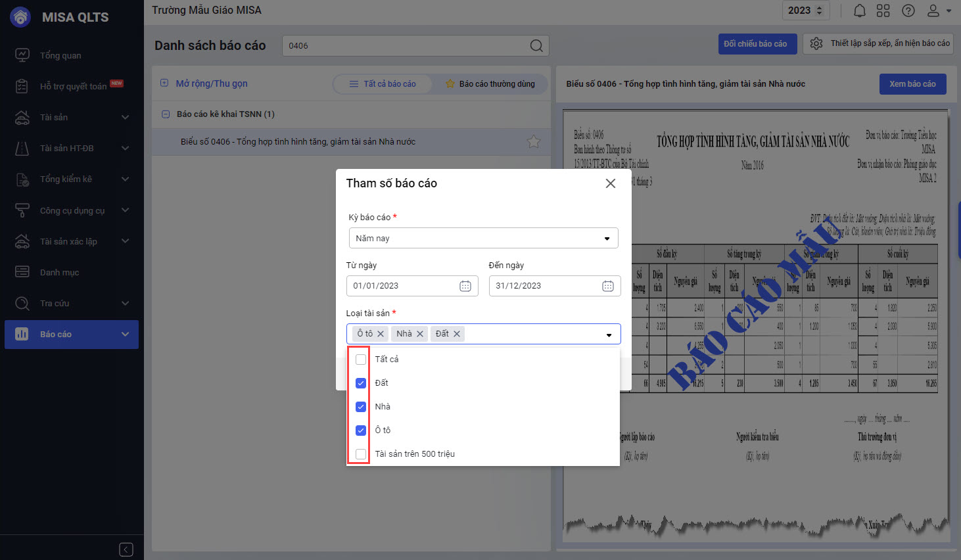Screen dimensions: 961x560
Task: Switch to Tất cả báo cáo tab
Action: 383,84
